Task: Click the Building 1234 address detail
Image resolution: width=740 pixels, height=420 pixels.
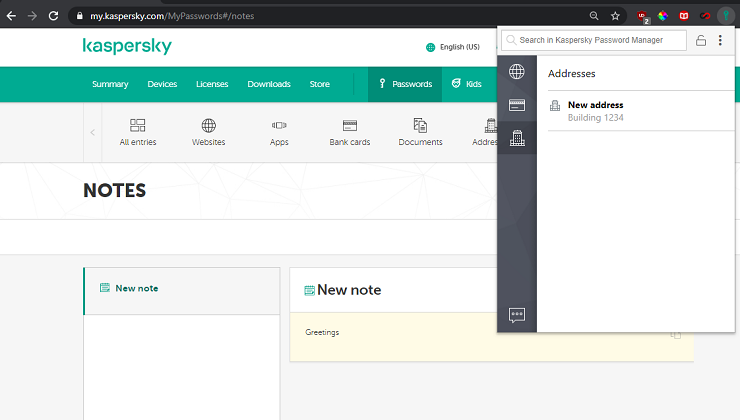Action: coord(596,118)
